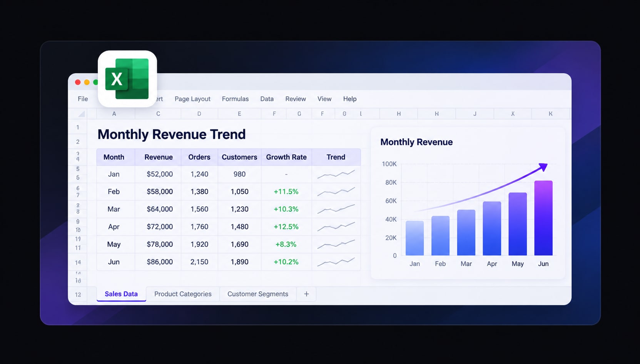Select row header 1
640x364 pixels.
pos(78,127)
